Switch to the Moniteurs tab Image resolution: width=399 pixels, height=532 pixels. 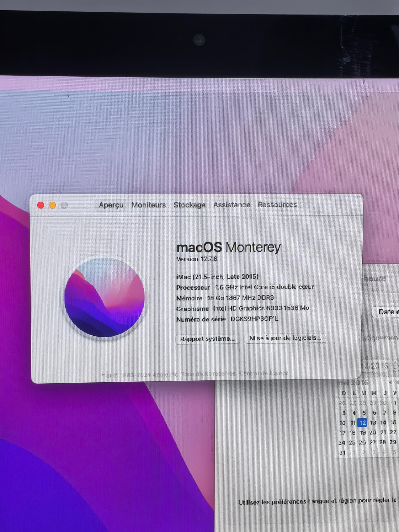pyautogui.click(x=148, y=205)
